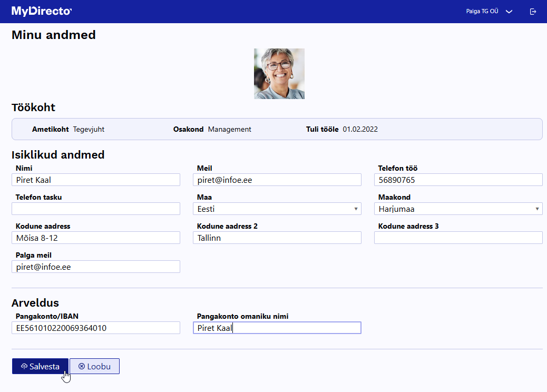
Task: Click the profile photo thumbnail
Action: 279,74
